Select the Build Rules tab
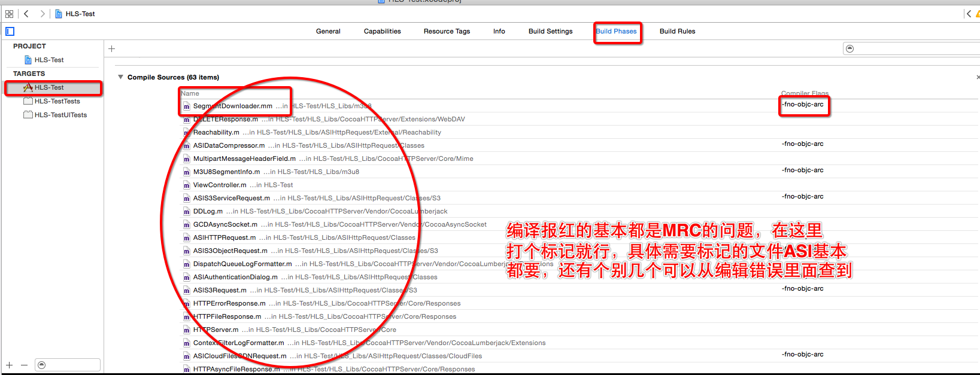The width and height of the screenshot is (980, 375). click(677, 31)
